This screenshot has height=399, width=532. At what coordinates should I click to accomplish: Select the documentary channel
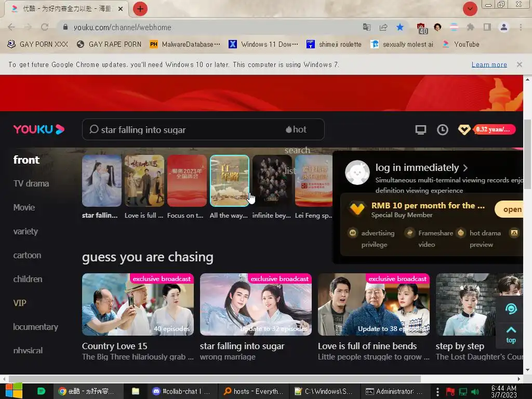coord(36,327)
